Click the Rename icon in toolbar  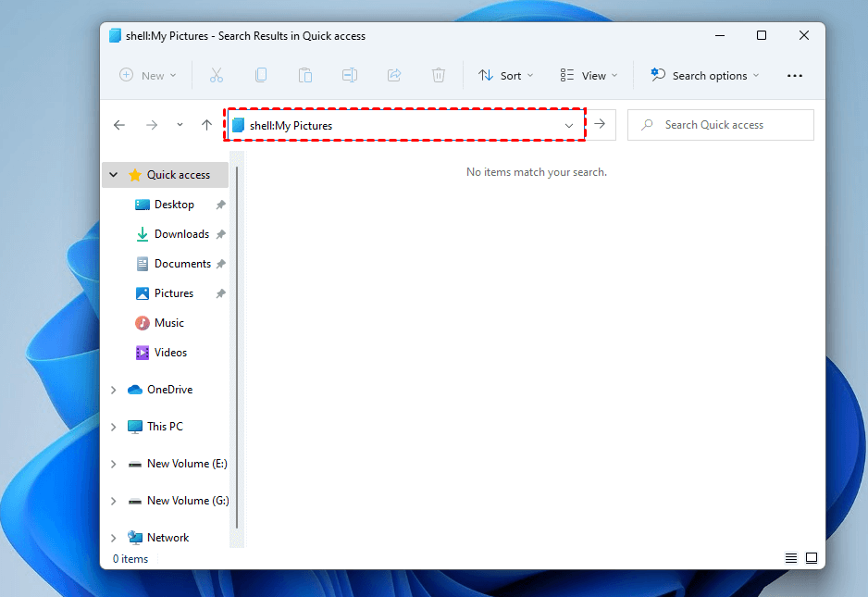pyautogui.click(x=349, y=75)
